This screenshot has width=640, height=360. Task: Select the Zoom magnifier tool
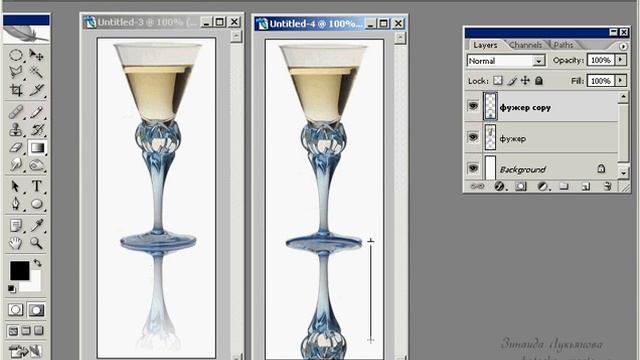36,243
